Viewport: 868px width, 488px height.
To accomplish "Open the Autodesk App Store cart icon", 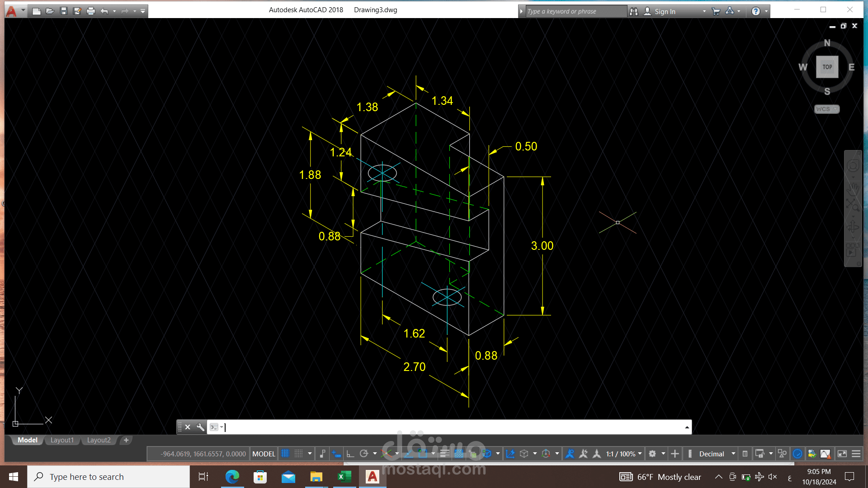I will 716,11.
